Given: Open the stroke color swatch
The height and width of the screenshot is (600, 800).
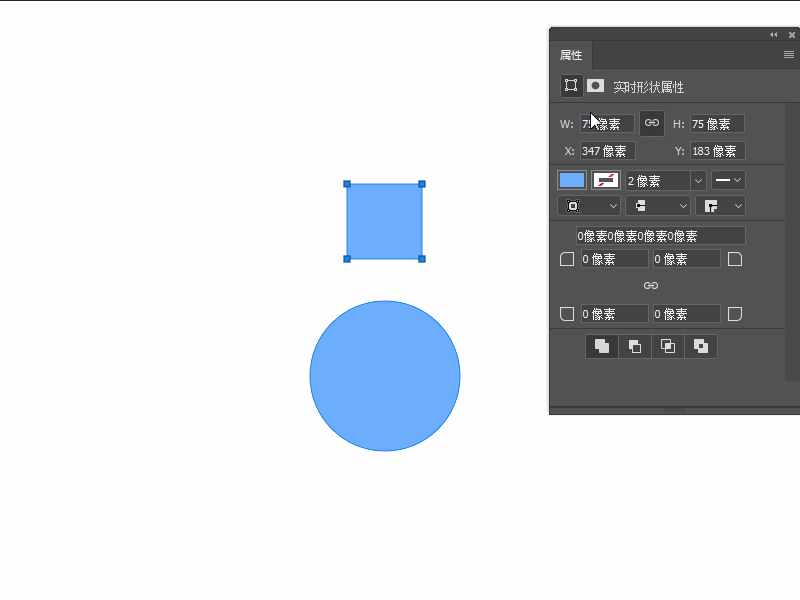Looking at the screenshot, I should [606, 180].
